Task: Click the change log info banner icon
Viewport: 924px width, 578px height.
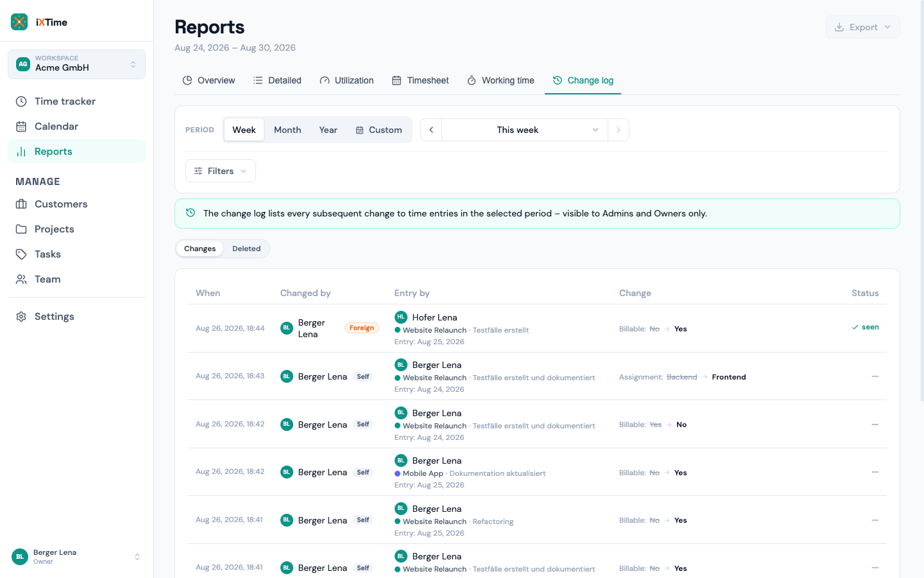Action: [191, 213]
